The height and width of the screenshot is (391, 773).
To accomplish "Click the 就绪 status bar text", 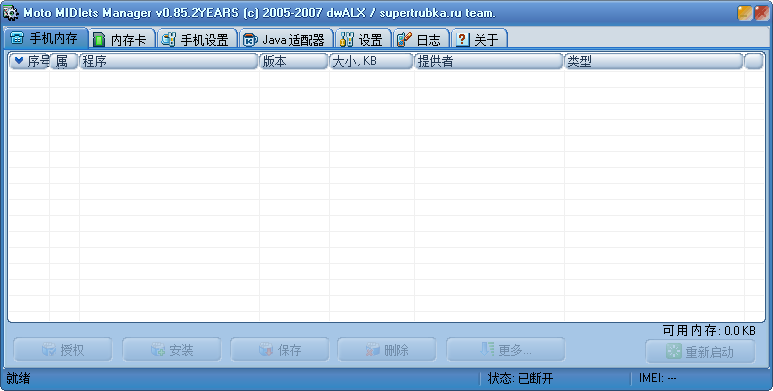I will coord(18,378).
